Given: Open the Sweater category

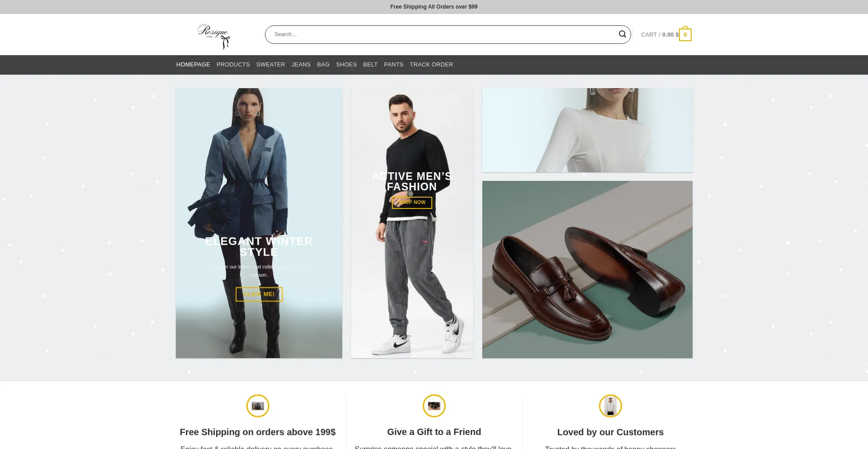Looking at the screenshot, I should [270, 65].
